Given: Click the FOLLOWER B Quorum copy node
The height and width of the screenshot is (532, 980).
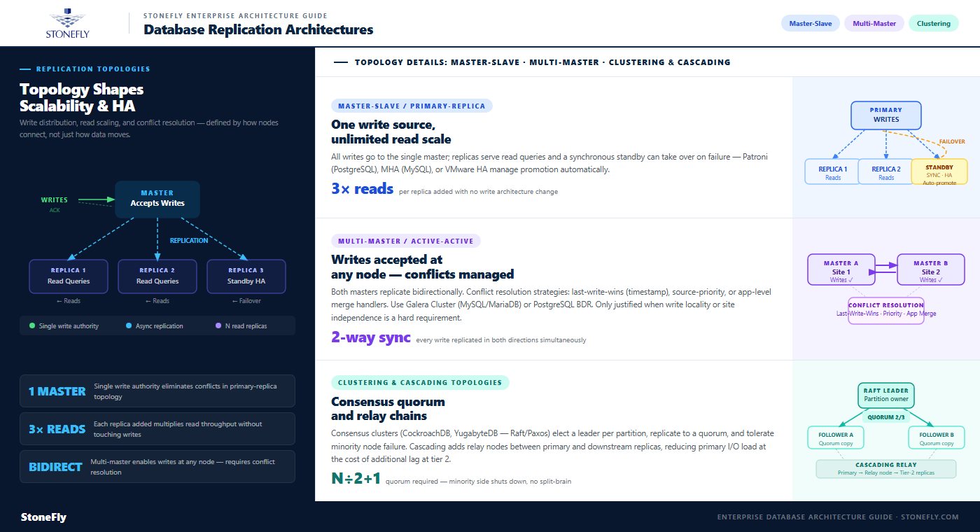Looking at the screenshot, I should [937, 437].
